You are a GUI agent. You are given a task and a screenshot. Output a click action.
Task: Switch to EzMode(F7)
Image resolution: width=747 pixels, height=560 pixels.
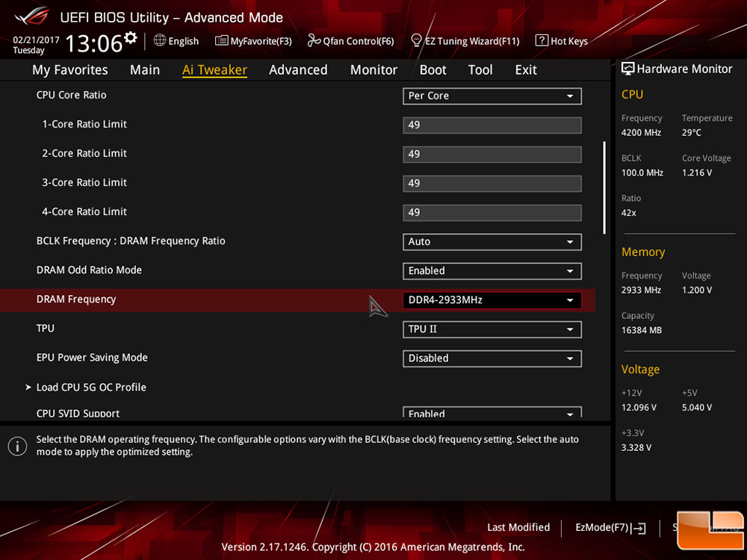(x=610, y=528)
